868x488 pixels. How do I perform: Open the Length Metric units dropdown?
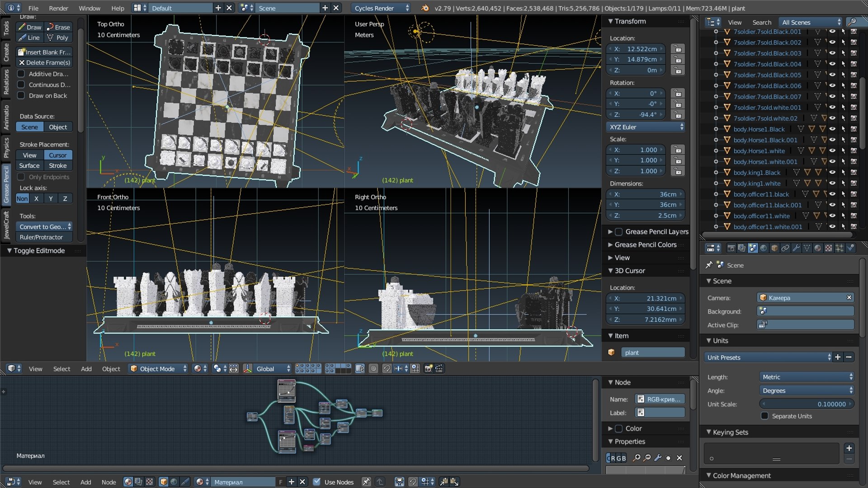pyautogui.click(x=807, y=377)
